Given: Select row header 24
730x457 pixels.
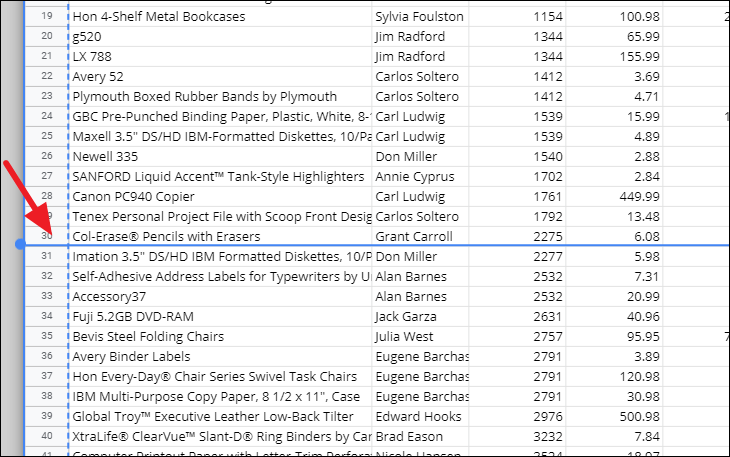Looking at the screenshot, I should tap(47, 116).
